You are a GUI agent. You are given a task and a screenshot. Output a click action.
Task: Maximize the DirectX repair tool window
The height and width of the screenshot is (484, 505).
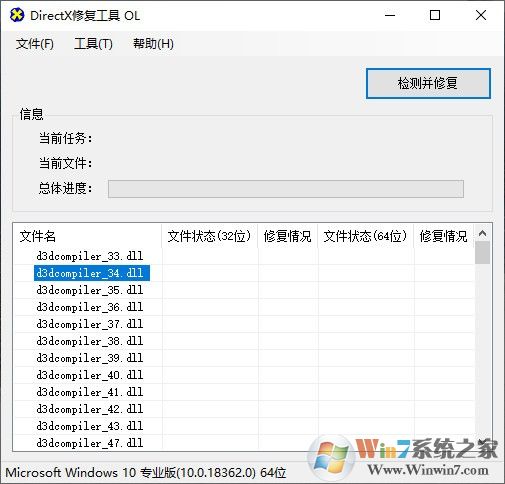point(435,15)
